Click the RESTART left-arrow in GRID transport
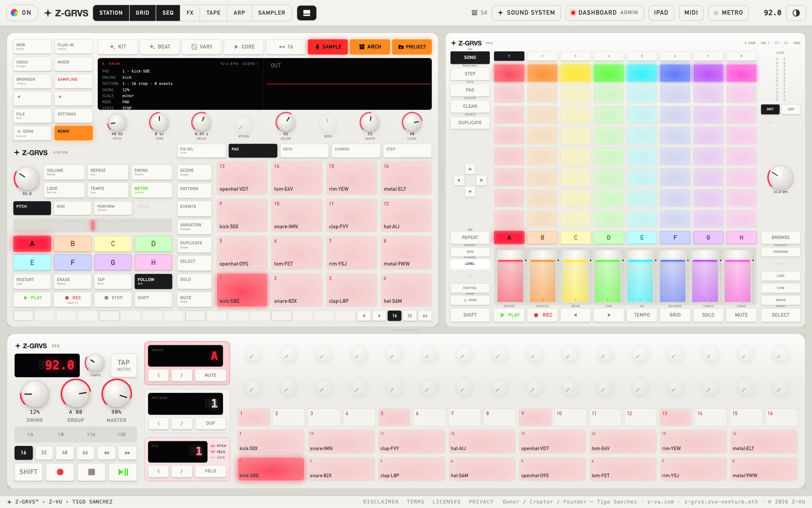Image resolution: width=812 pixels, height=508 pixels. (x=575, y=315)
